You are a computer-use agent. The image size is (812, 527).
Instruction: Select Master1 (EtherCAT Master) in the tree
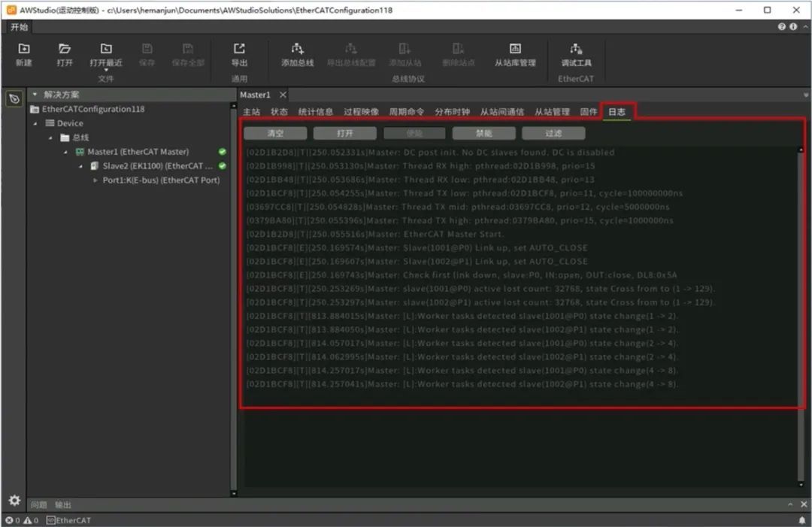(138, 152)
